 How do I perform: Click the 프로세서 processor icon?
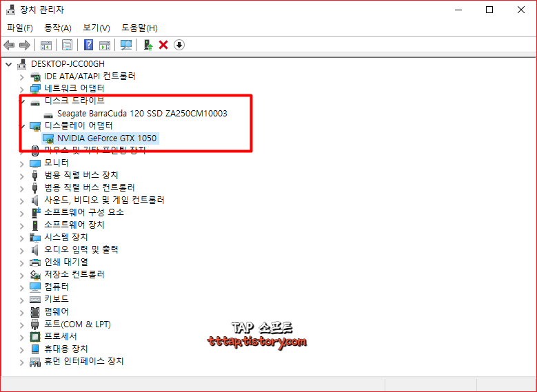tap(35, 336)
